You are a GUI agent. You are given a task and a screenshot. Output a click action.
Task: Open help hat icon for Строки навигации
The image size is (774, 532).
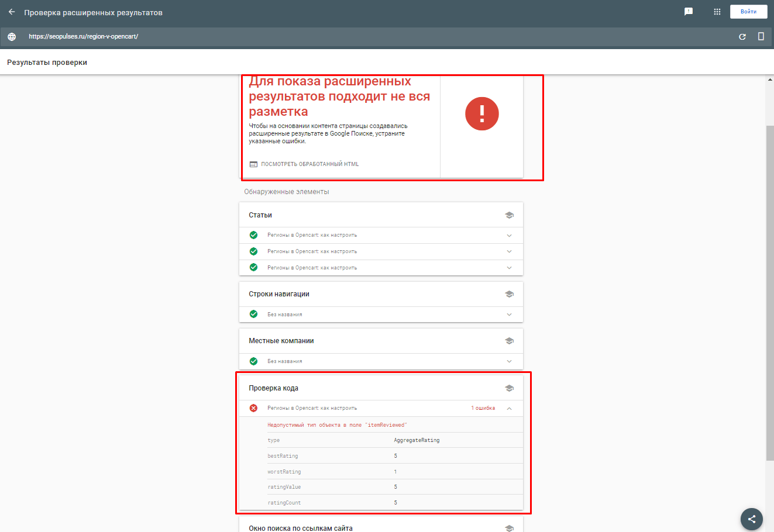[509, 294]
